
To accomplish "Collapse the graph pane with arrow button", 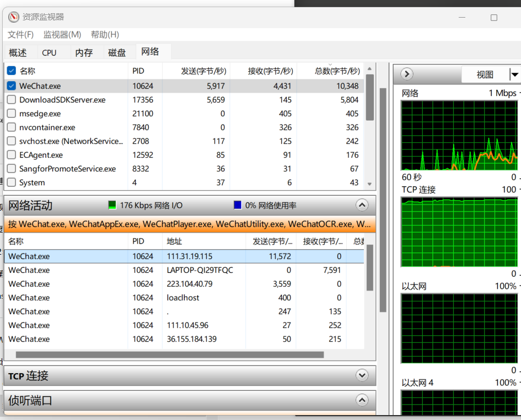I will pos(407,74).
